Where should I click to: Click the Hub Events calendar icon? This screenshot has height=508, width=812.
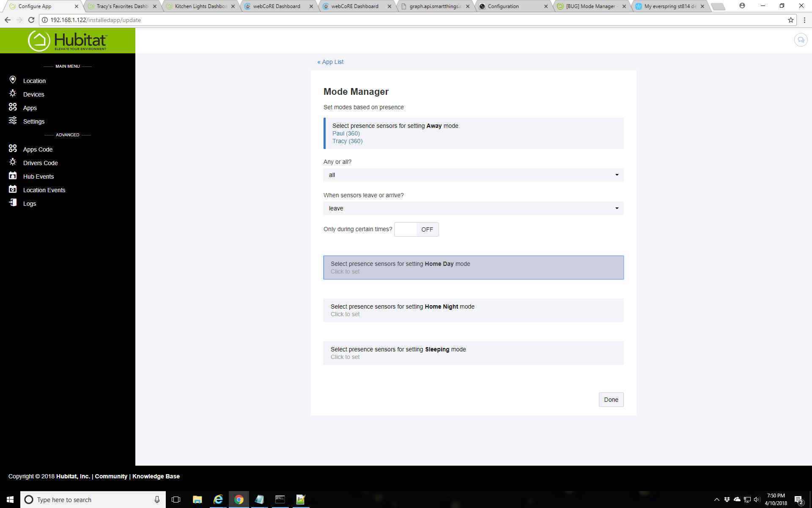pos(13,176)
